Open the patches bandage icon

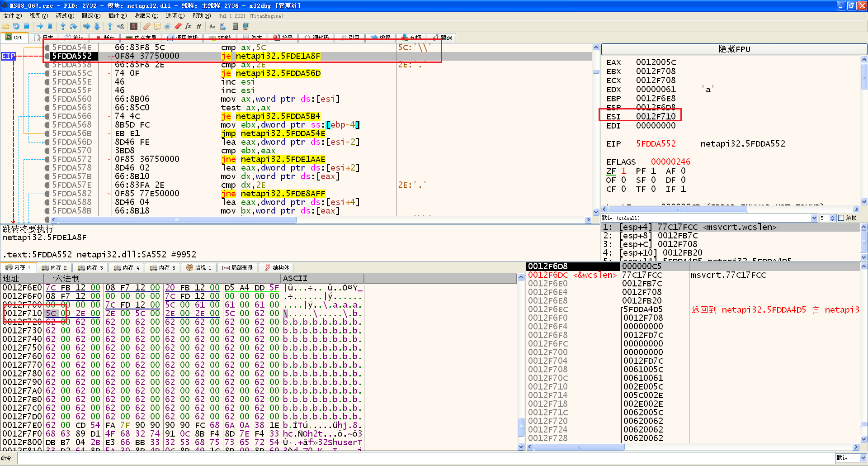(x=147, y=26)
